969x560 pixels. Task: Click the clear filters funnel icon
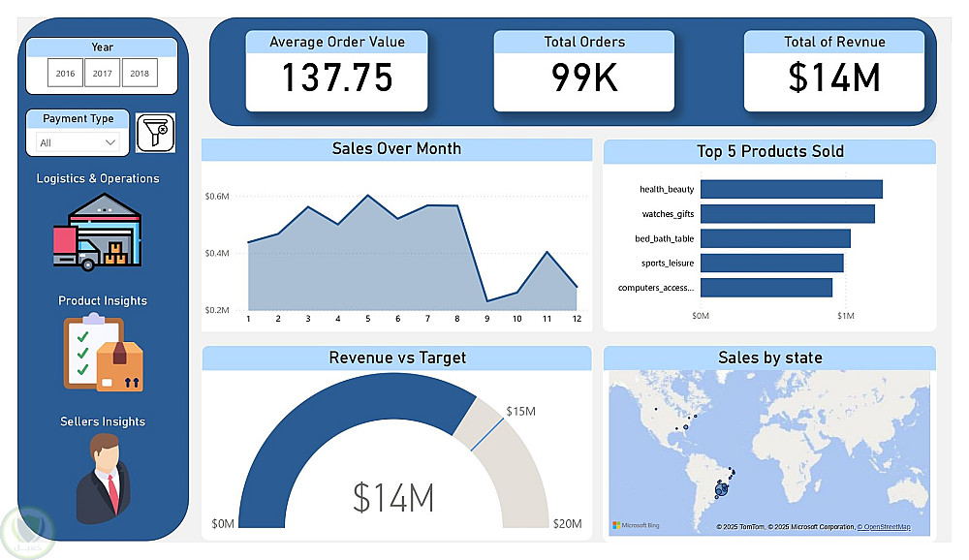(x=155, y=133)
